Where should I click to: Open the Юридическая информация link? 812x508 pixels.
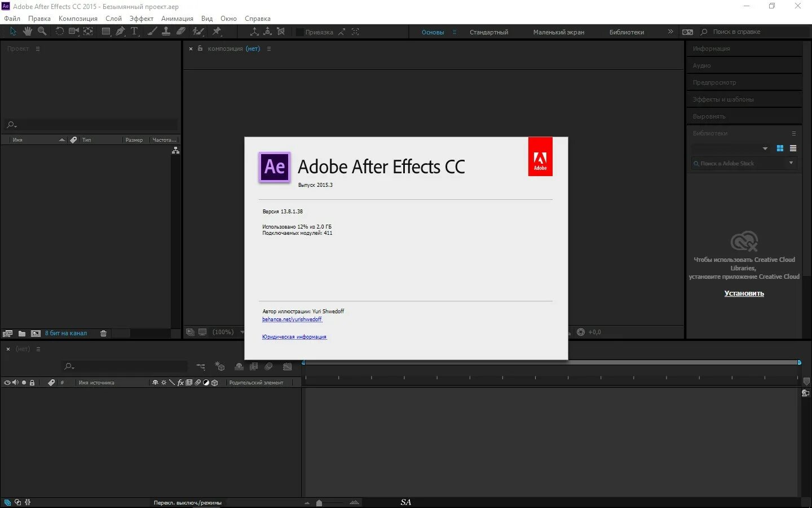click(294, 337)
